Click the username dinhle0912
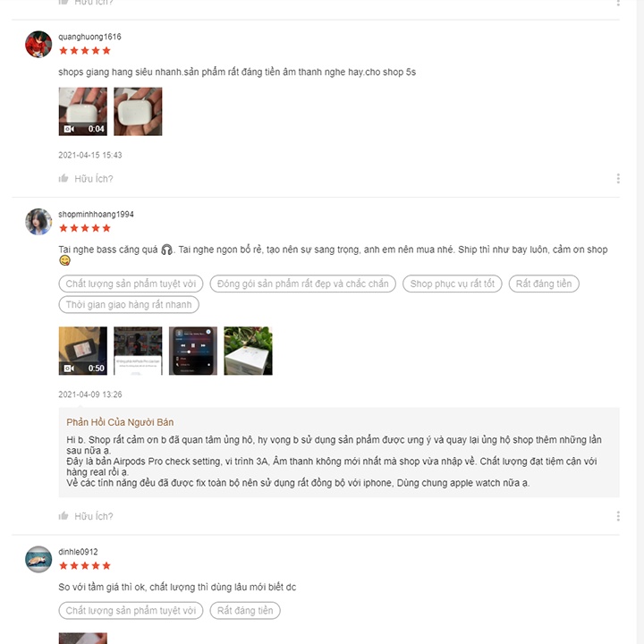The height and width of the screenshot is (644, 644). click(78, 552)
